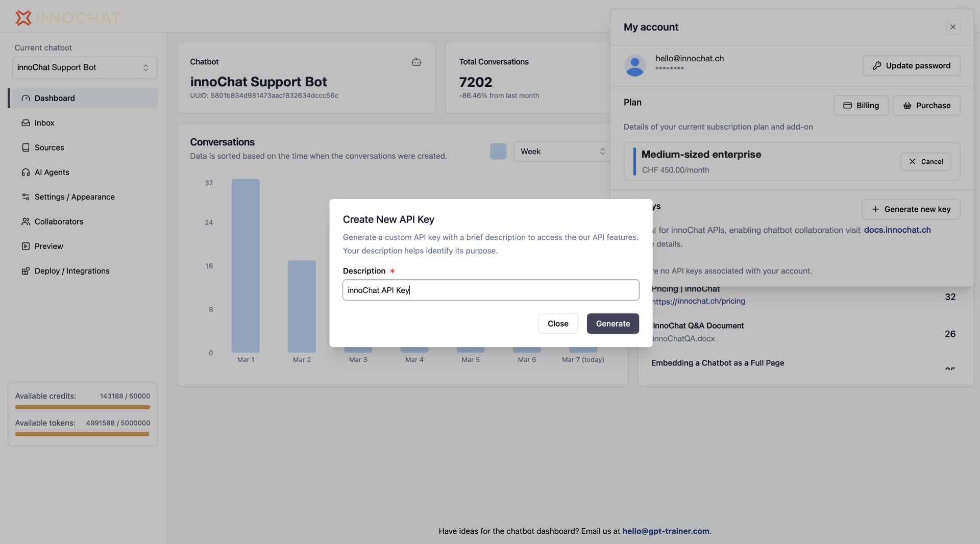Click Generate in the API key dialog
The width and height of the screenshot is (980, 544).
point(613,324)
